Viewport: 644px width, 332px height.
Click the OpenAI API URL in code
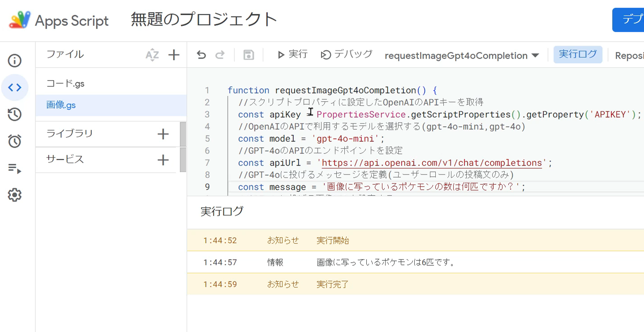pos(432,163)
